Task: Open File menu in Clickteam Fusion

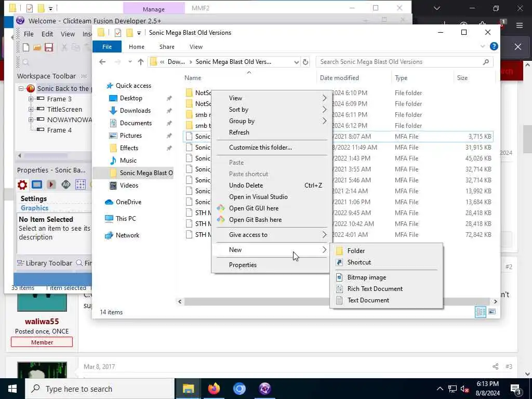Action: [29, 34]
